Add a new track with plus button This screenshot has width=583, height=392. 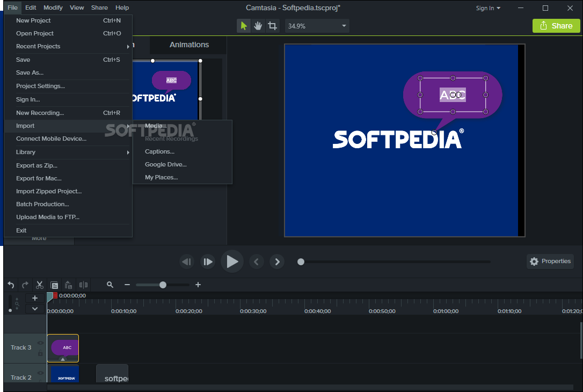coord(34,298)
